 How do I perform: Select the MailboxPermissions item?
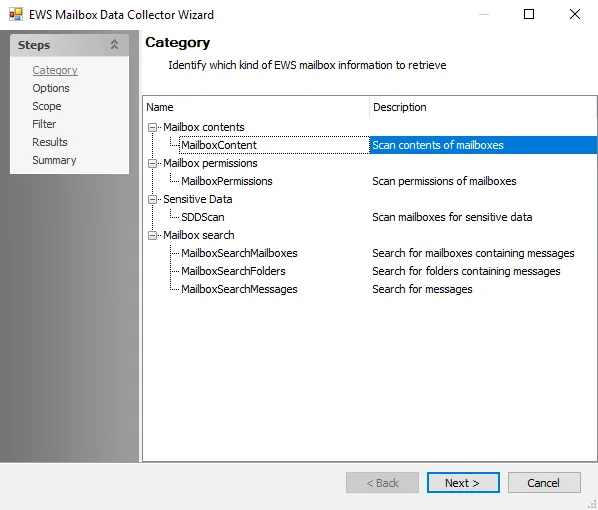point(227,181)
